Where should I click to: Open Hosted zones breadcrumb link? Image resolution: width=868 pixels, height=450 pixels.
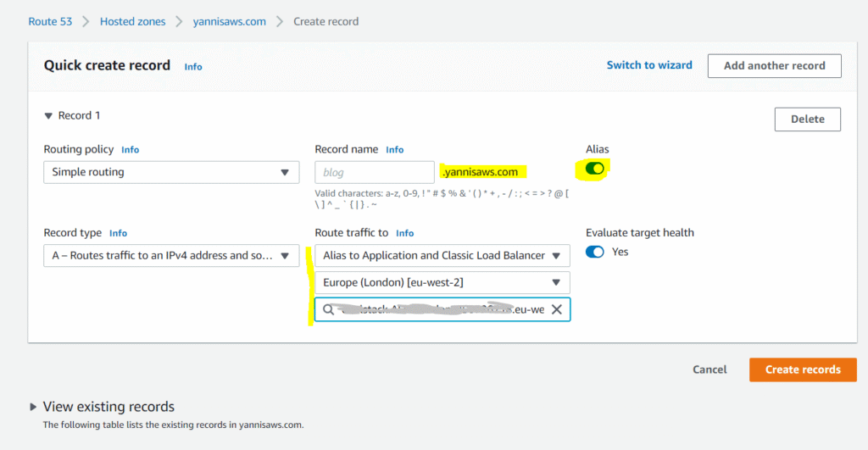[131, 21]
